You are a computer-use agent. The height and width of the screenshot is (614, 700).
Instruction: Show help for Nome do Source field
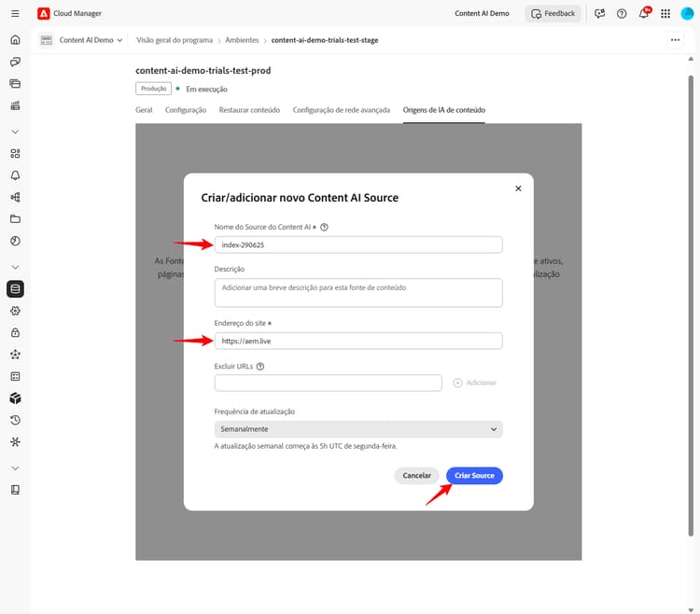point(325,227)
